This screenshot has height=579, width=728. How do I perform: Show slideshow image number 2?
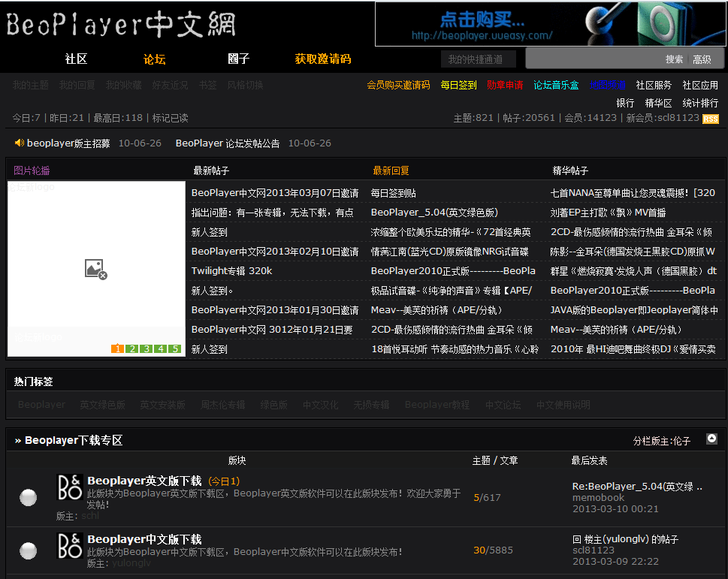coord(132,349)
